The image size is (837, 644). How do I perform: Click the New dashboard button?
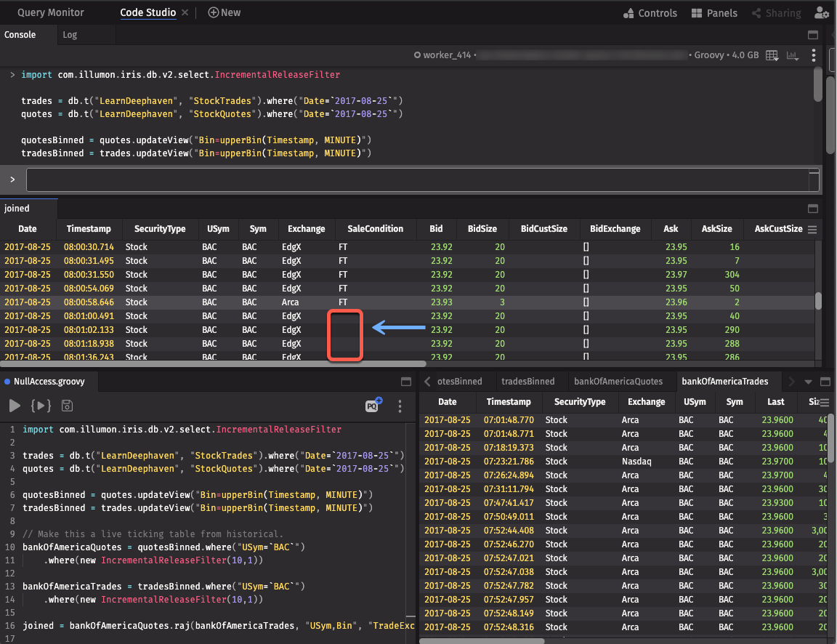(x=225, y=13)
